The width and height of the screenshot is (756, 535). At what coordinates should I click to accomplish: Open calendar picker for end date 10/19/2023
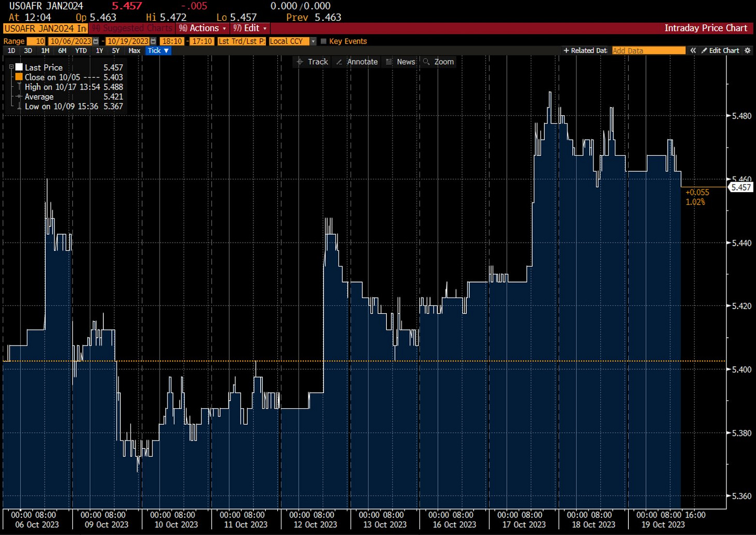(153, 41)
